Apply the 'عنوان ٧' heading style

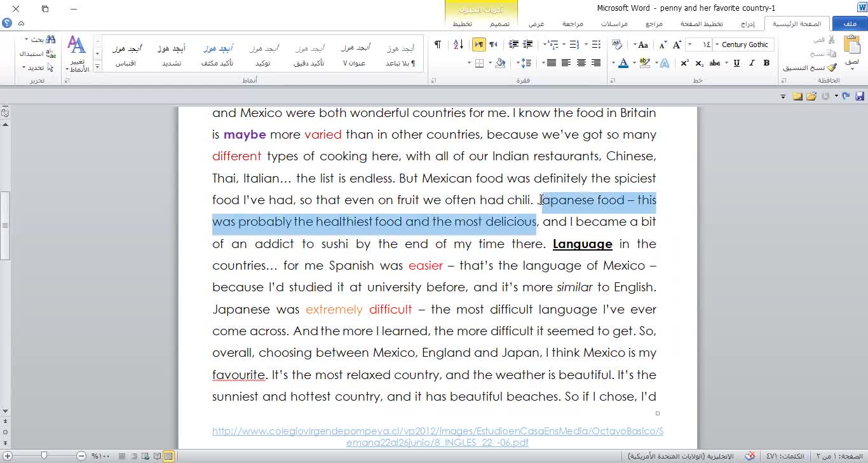(354, 55)
